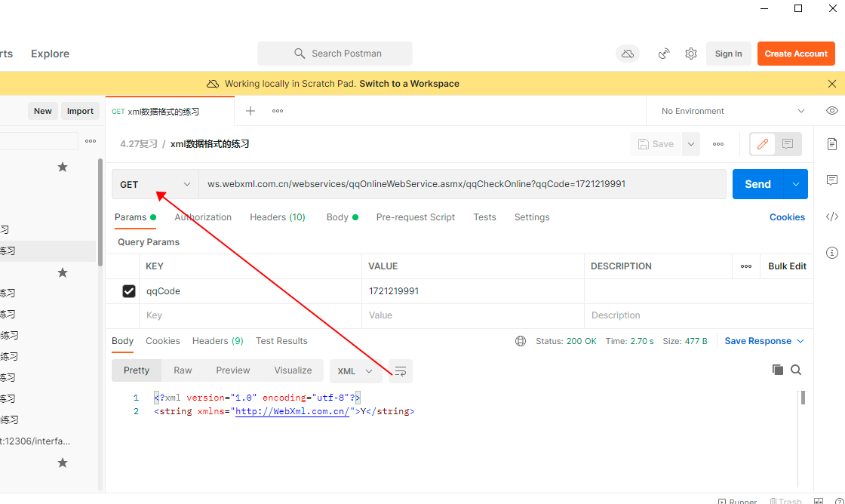The image size is (845, 504).
Task: Click the empty Value field in params
Action: pos(472,315)
